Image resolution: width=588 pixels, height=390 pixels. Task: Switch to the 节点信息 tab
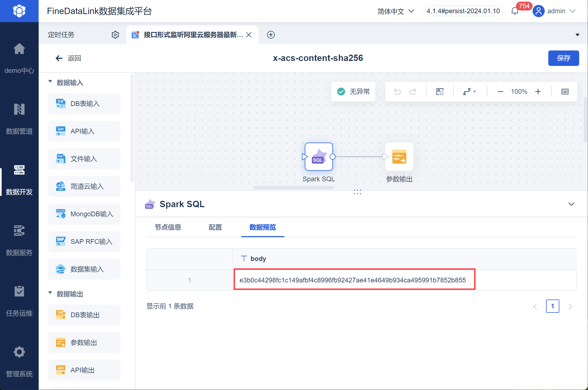coord(168,227)
